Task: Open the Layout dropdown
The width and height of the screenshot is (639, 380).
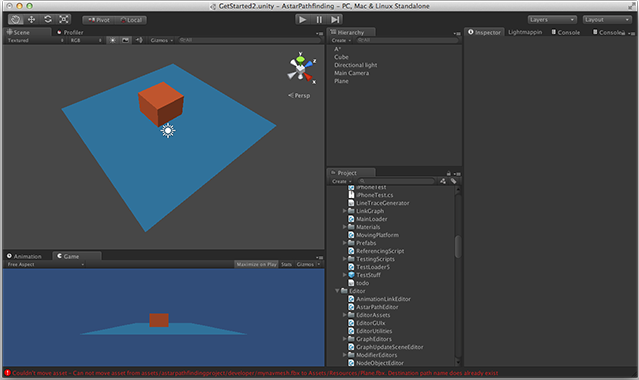Action: click(607, 20)
